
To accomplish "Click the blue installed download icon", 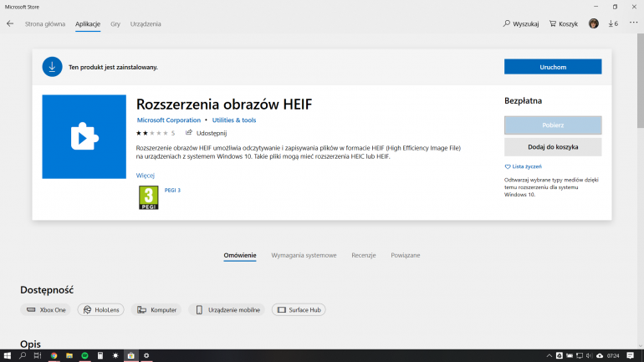I will (52, 67).
